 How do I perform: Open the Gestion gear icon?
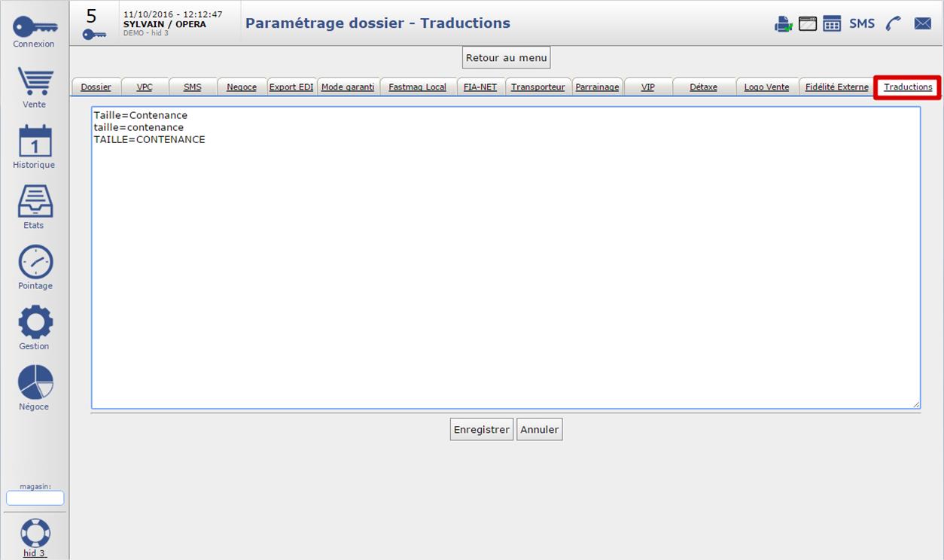pos(35,322)
